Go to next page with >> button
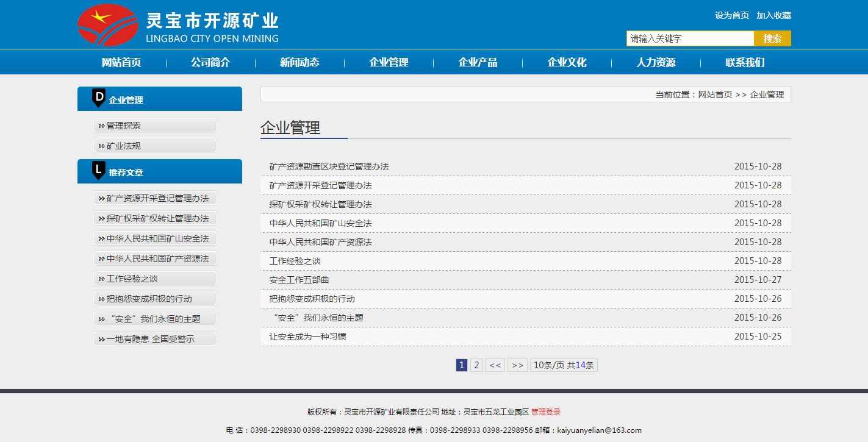Viewport: 868px width, 442px height. (x=517, y=365)
